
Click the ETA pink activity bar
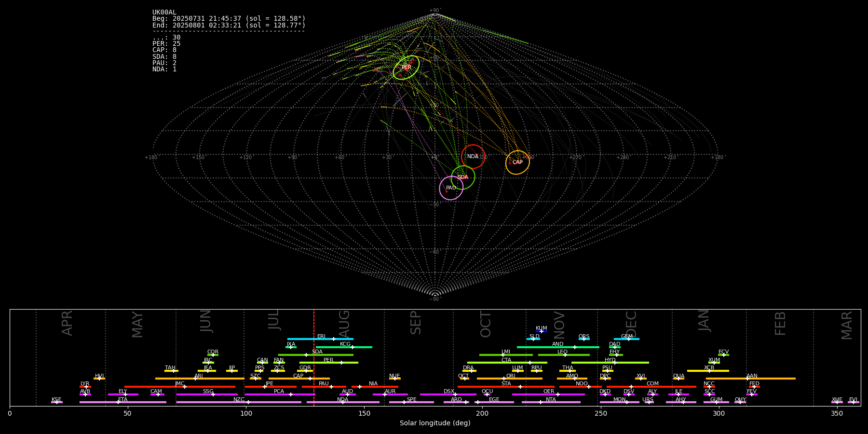coord(123,402)
